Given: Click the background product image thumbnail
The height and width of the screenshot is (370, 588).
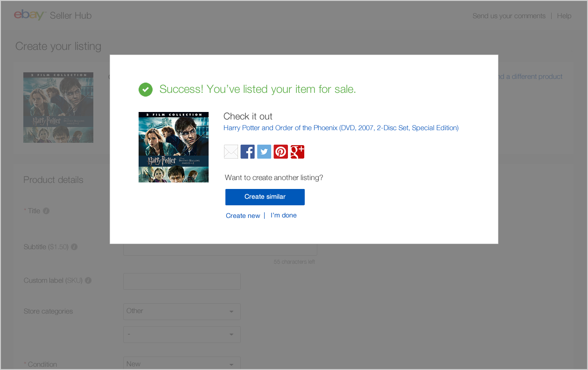Looking at the screenshot, I should click(x=58, y=107).
